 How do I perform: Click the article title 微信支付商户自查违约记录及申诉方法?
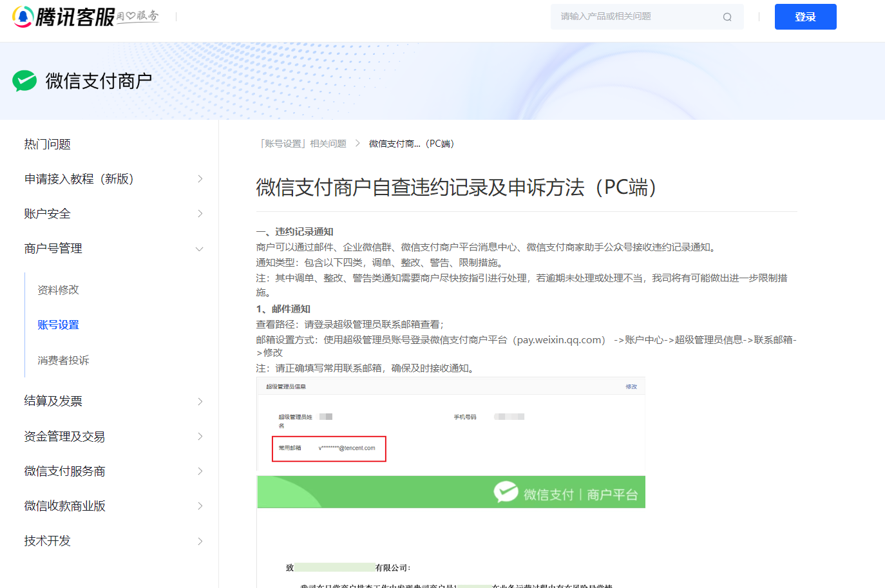tap(457, 187)
